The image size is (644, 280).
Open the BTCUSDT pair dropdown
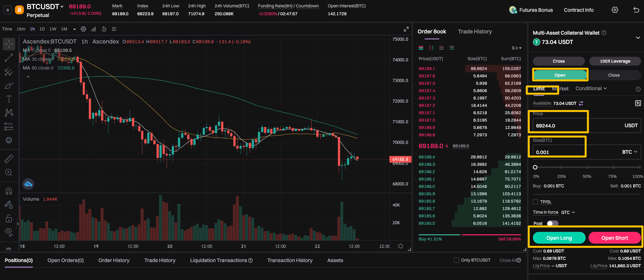[x=62, y=7]
